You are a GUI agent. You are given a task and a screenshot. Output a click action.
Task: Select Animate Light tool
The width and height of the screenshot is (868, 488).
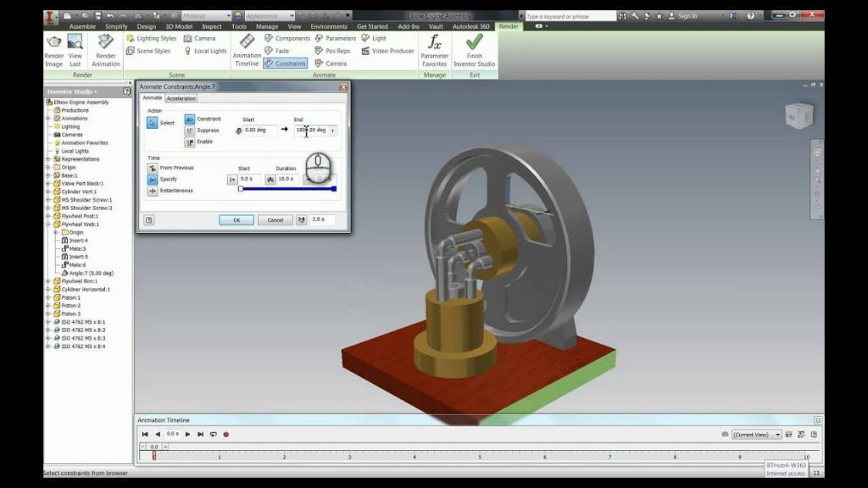(x=374, y=38)
